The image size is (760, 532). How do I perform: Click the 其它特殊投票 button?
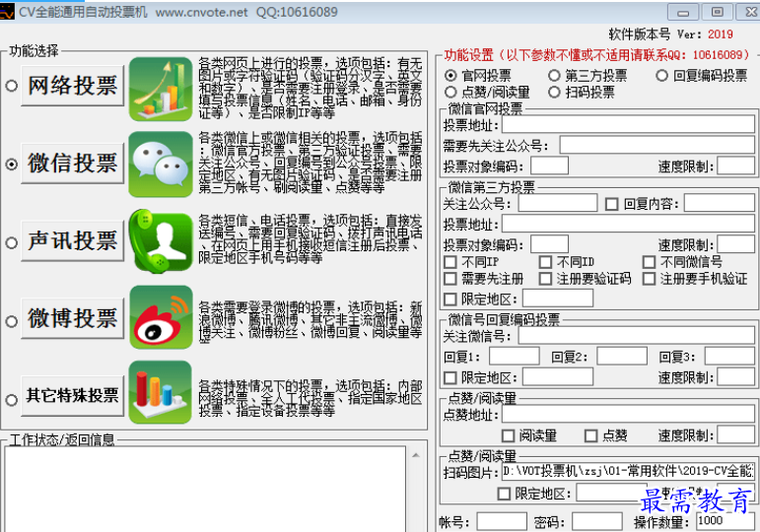pyautogui.click(x=73, y=396)
